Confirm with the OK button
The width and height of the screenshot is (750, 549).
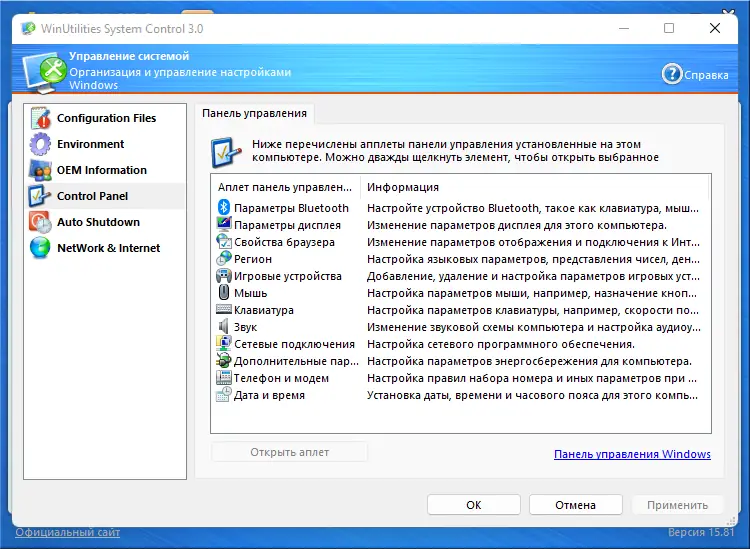point(474,505)
